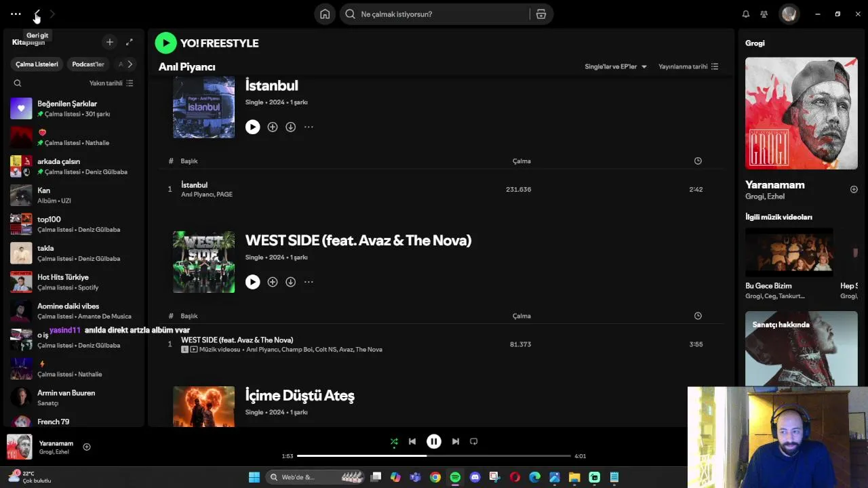Open friend activity icon
Image resolution: width=868 pixels, height=488 pixels.
click(764, 14)
